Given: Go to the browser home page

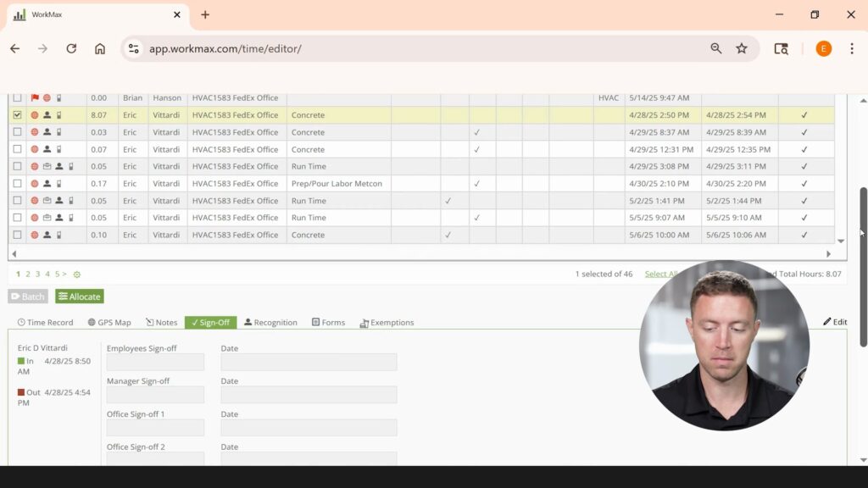Looking at the screenshot, I should (x=100, y=49).
